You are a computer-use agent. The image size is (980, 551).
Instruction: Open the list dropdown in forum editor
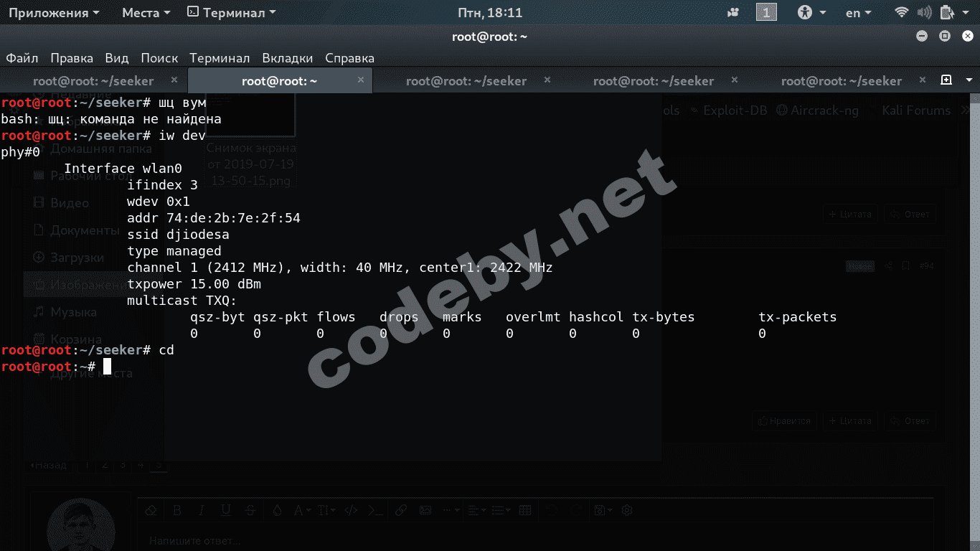pyautogui.click(x=501, y=510)
